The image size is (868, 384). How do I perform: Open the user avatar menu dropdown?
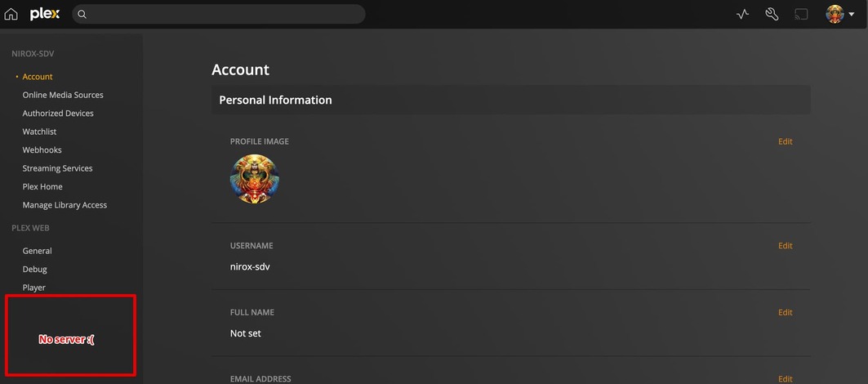pos(840,14)
